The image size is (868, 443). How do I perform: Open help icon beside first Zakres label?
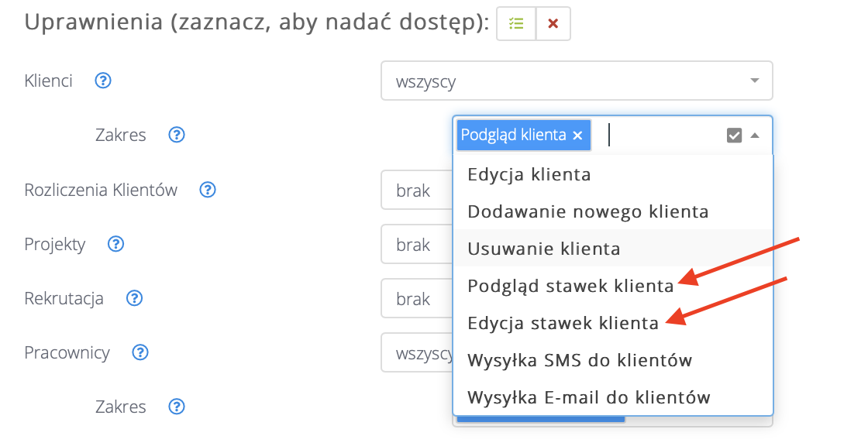point(177,135)
